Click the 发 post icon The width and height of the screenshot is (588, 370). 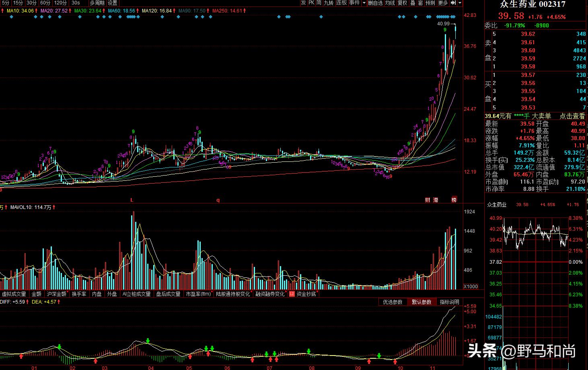point(304,3)
